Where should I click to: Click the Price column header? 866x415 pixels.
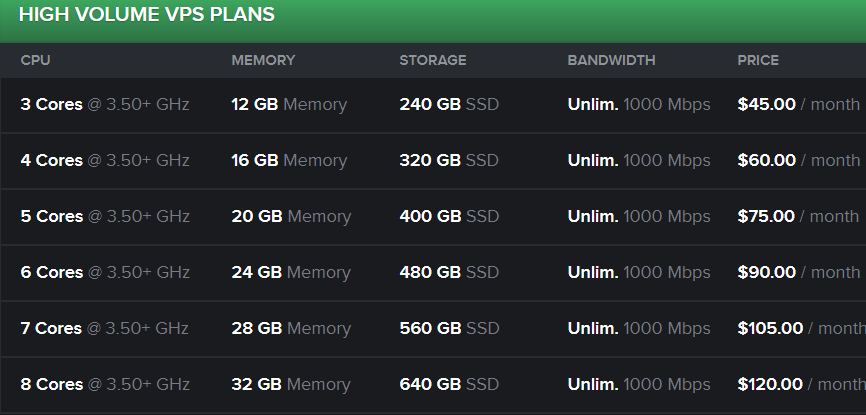pos(758,60)
